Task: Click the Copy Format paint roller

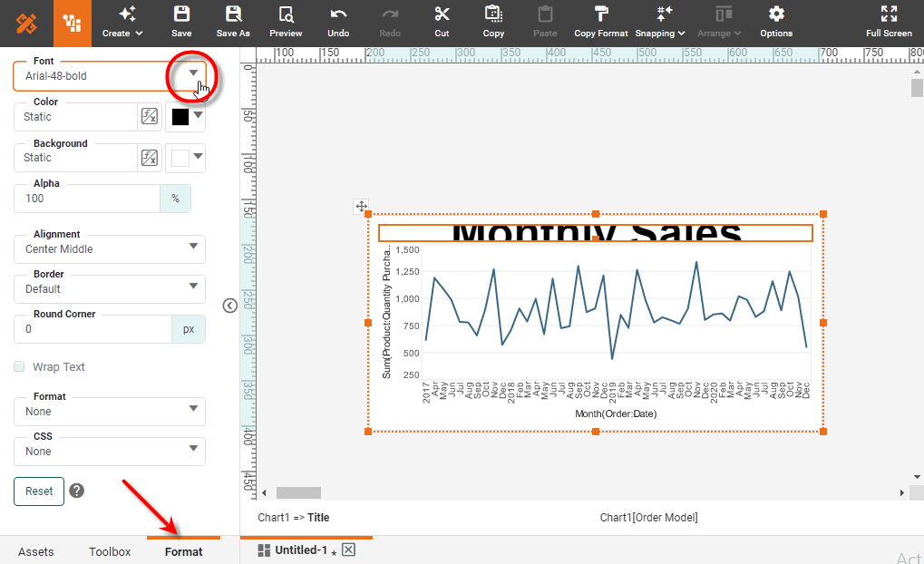Action: pyautogui.click(x=600, y=15)
